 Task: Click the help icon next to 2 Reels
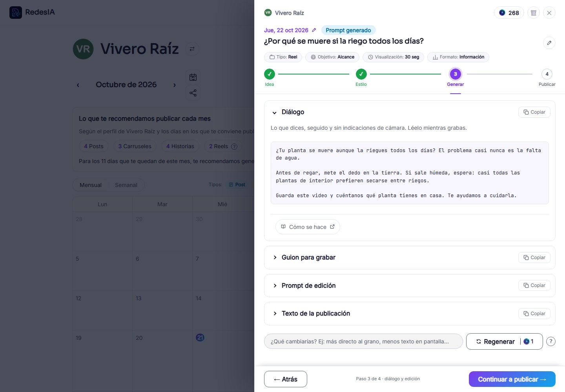coord(234,147)
